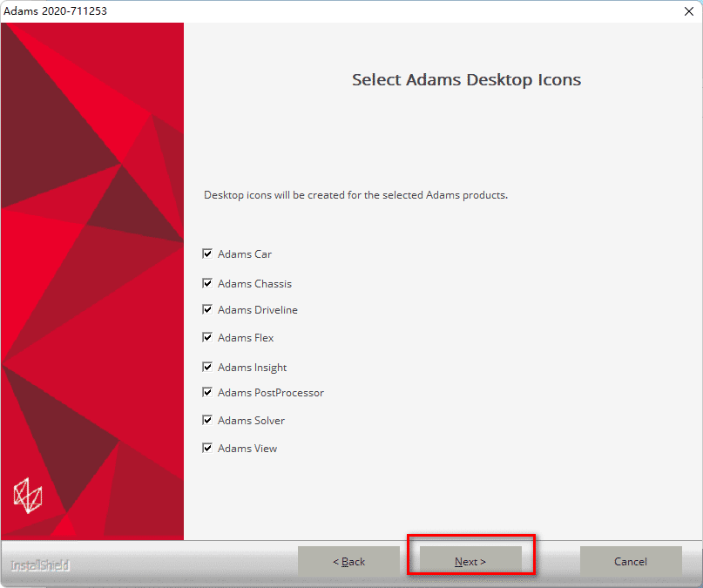Image resolution: width=703 pixels, height=588 pixels.
Task: Uncheck the Adams Flex option
Action: (207, 337)
